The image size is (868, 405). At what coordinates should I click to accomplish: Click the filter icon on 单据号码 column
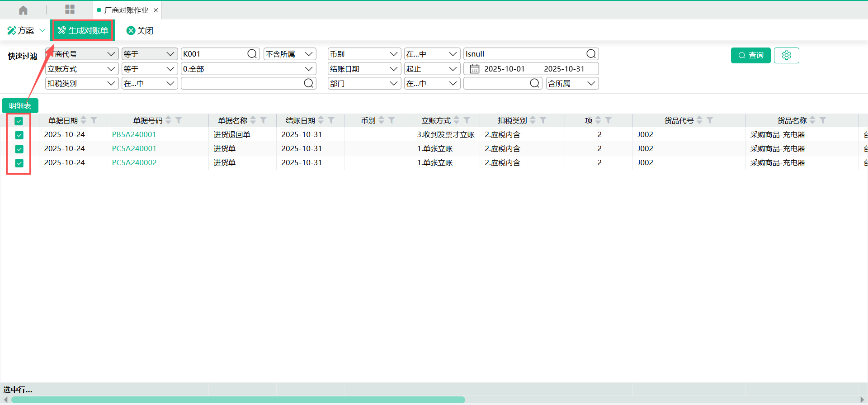click(x=179, y=120)
